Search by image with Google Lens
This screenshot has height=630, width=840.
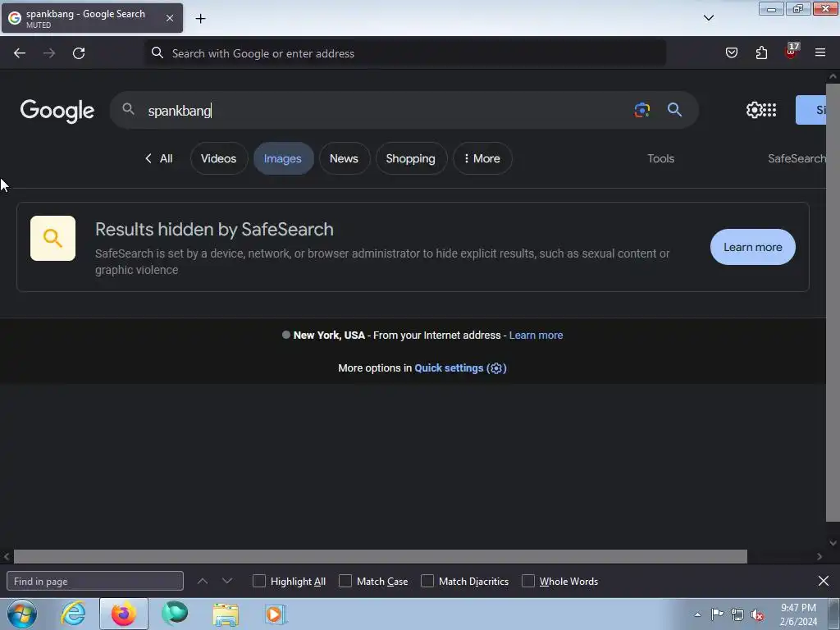[641, 110]
